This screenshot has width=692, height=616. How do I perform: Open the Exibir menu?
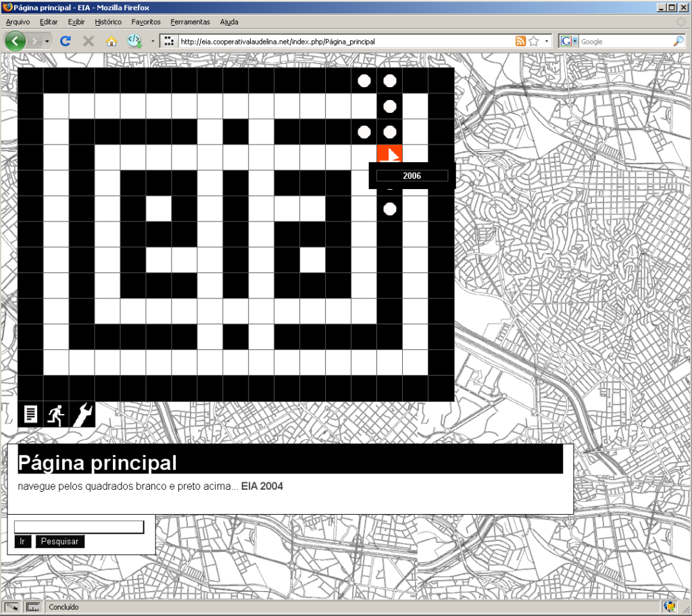pyautogui.click(x=76, y=22)
